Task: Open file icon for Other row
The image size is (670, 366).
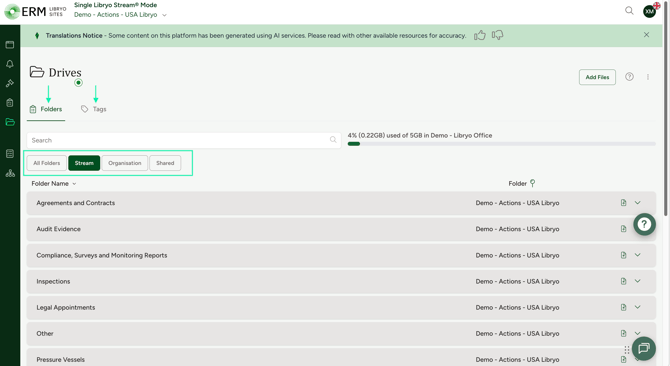Action: click(623, 333)
